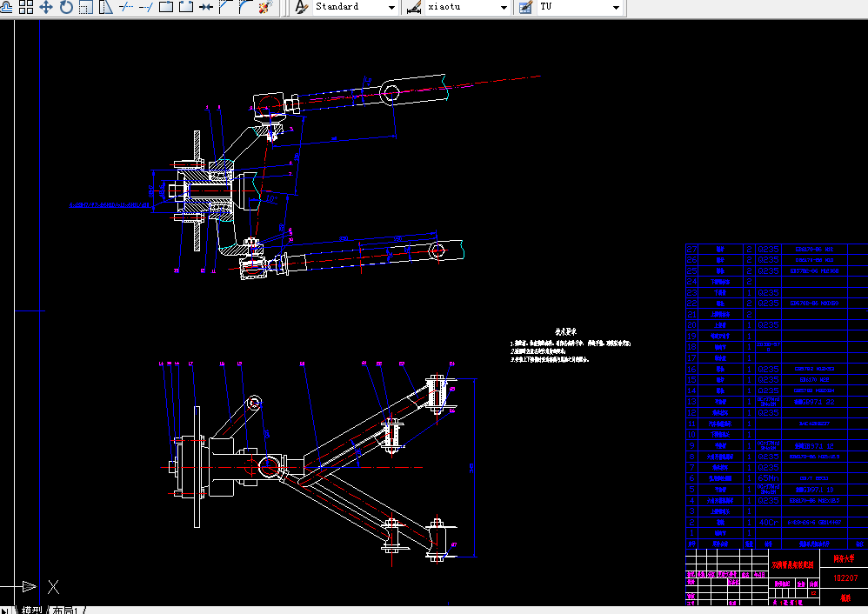Open the Dimension Style manager icon
The width and height of the screenshot is (868, 614).
(x=414, y=7)
